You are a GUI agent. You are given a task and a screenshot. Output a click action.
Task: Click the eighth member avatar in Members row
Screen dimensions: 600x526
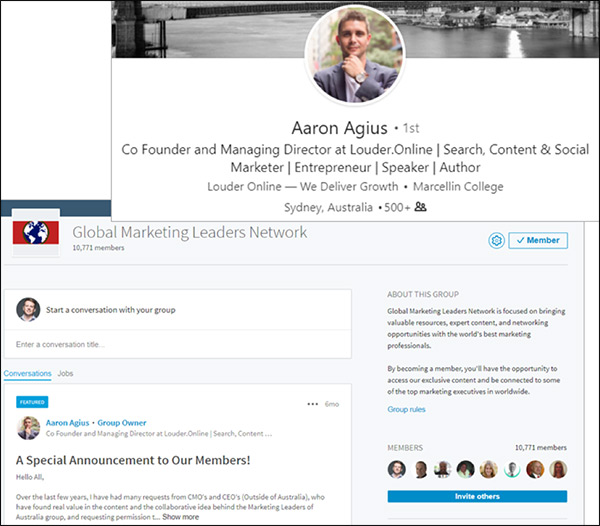click(x=558, y=469)
